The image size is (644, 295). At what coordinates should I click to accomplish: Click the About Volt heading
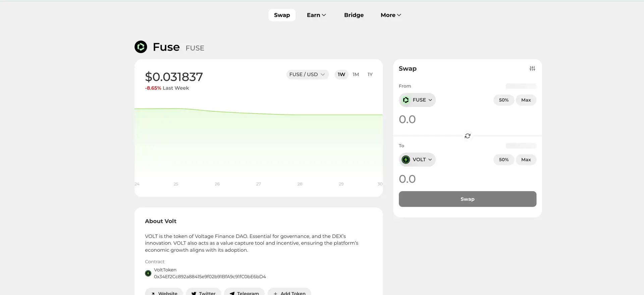[161, 221]
